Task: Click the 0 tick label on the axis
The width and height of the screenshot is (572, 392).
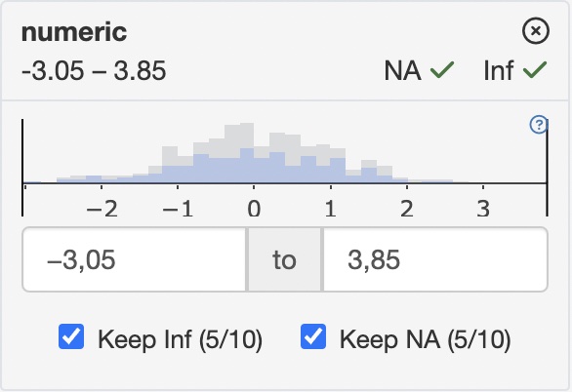Action: [254, 209]
